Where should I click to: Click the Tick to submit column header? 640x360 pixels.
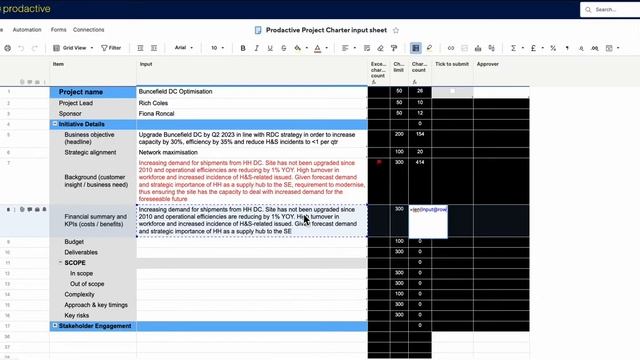tap(452, 71)
